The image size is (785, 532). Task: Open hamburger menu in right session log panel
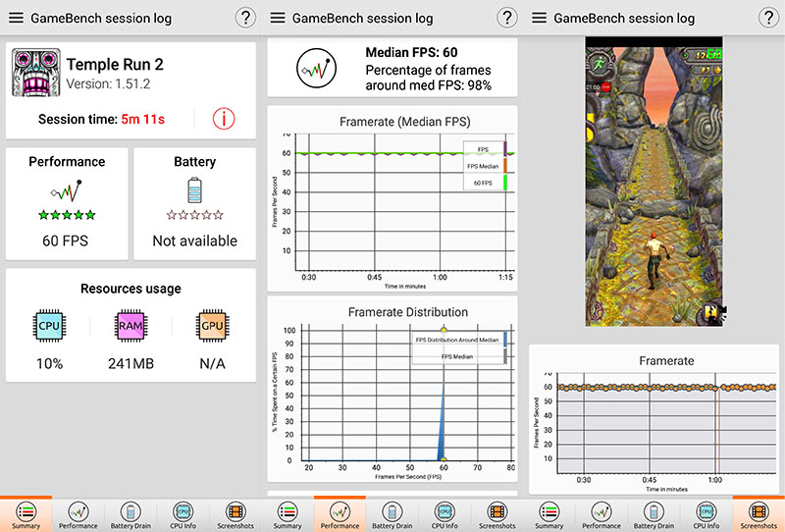539,18
